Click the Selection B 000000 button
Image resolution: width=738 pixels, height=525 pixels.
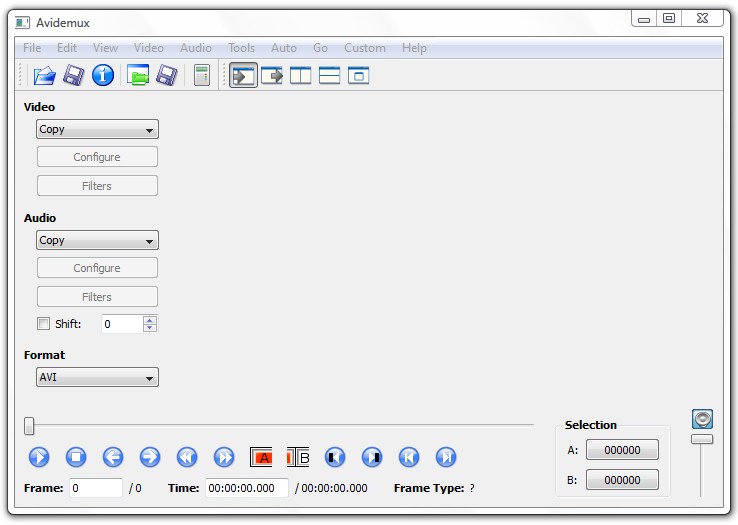(x=622, y=480)
